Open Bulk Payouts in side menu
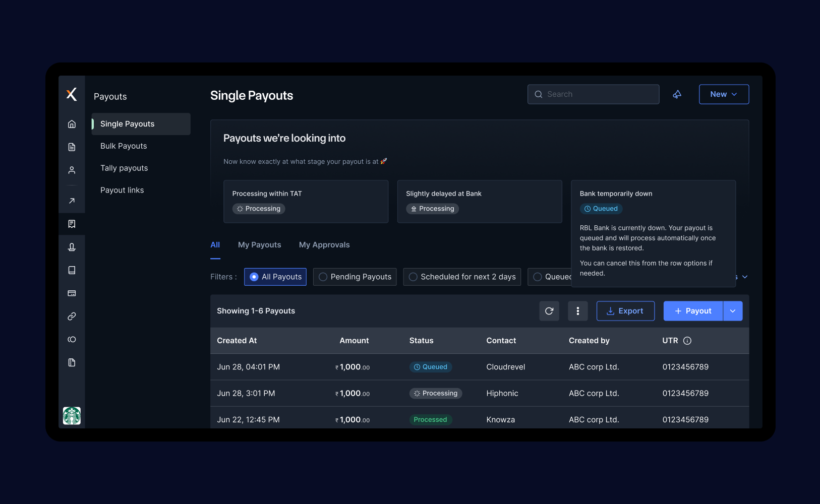This screenshot has width=820, height=504. (124, 146)
